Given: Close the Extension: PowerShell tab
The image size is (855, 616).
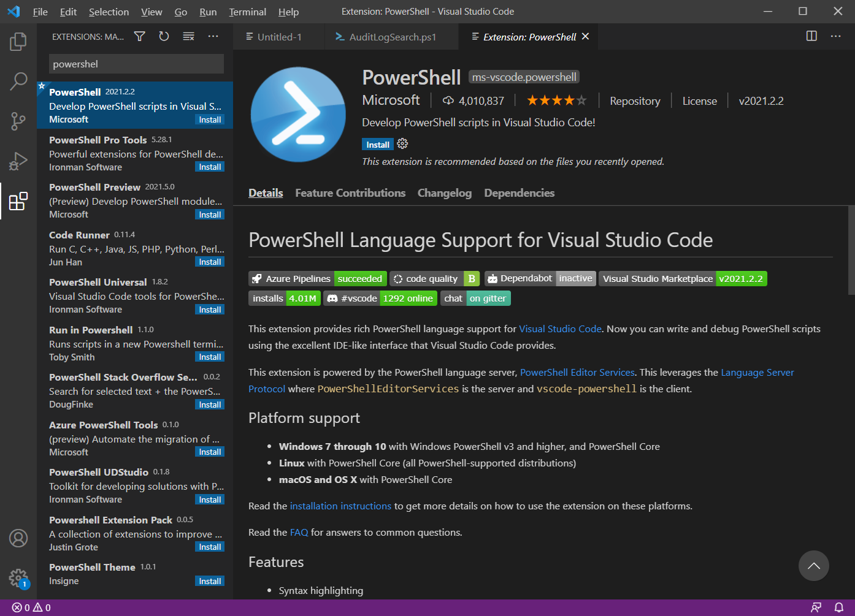Looking at the screenshot, I should pyautogui.click(x=585, y=37).
